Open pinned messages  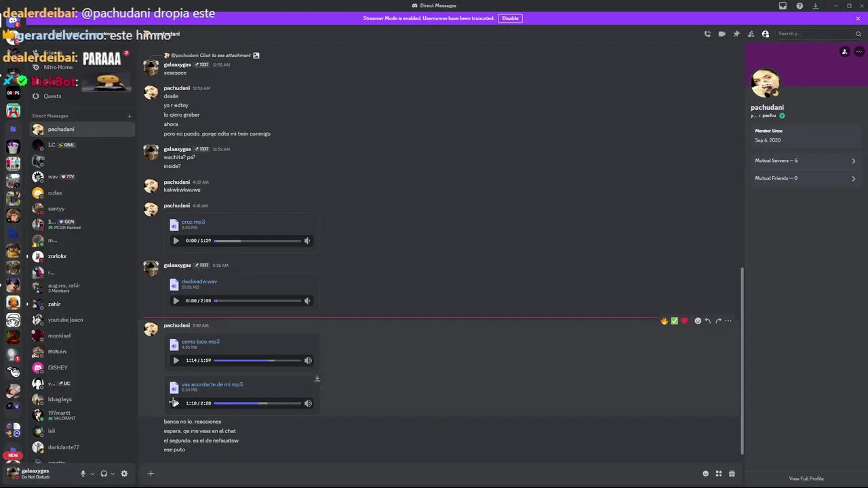click(736, 34)
